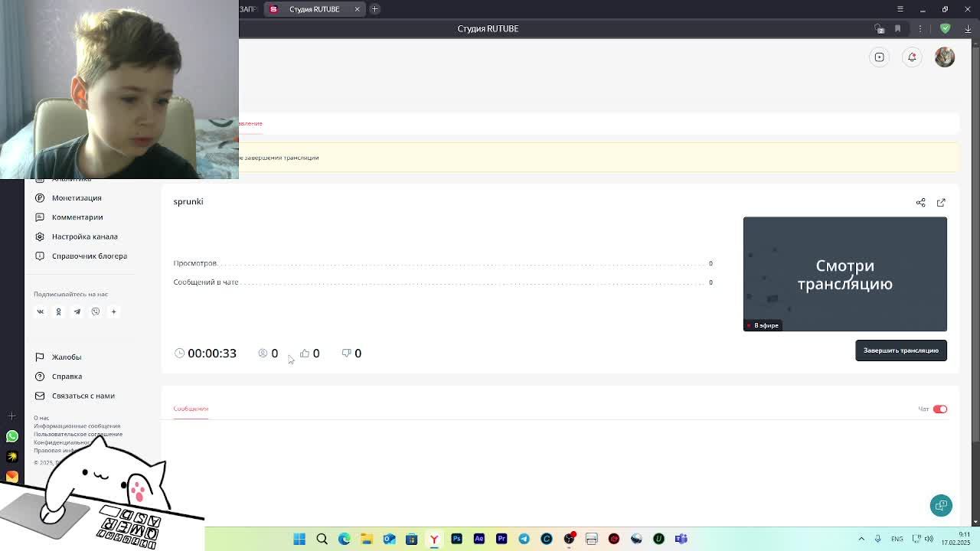Open the Смотри трансляцию stream preview
Image resolution: width=980 pixels, height=551 pixels.
(845, 274)
